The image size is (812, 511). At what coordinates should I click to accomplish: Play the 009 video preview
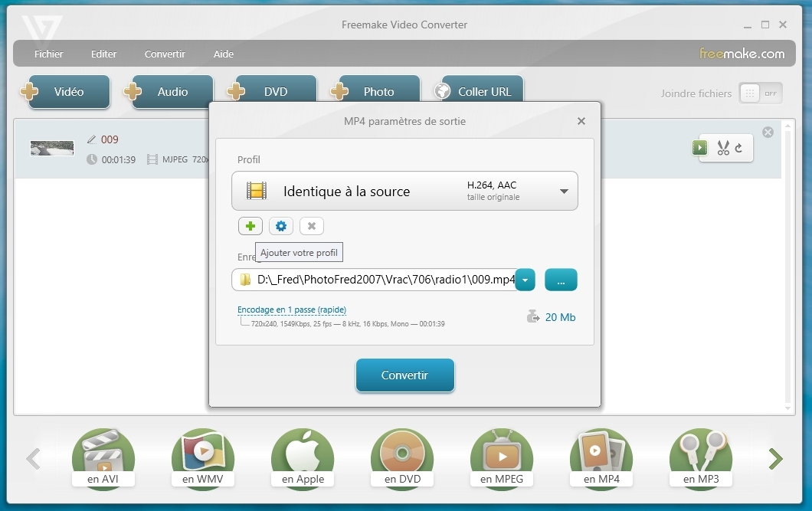pos(699,148)
